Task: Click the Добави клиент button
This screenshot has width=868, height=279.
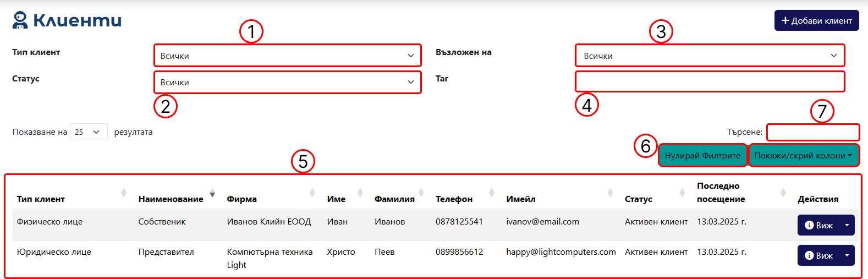Action: (816, 20)
